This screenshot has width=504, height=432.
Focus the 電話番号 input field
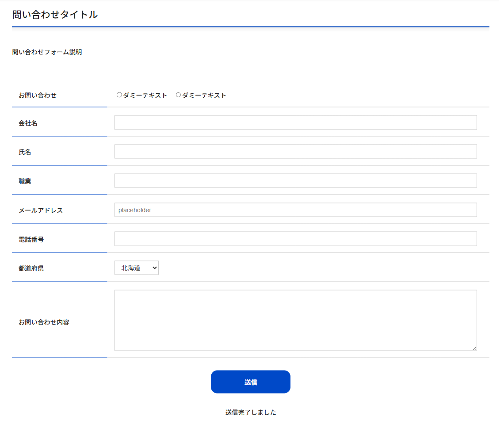point(295,239)
